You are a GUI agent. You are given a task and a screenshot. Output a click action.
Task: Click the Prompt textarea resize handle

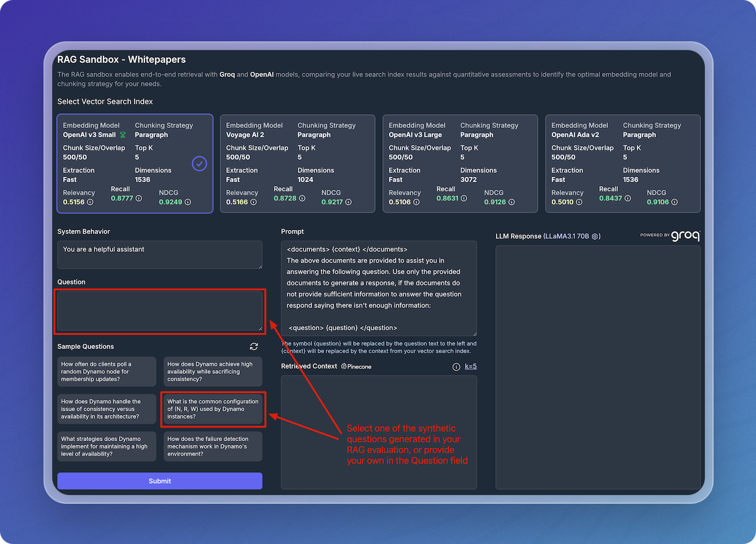(474, 333)
